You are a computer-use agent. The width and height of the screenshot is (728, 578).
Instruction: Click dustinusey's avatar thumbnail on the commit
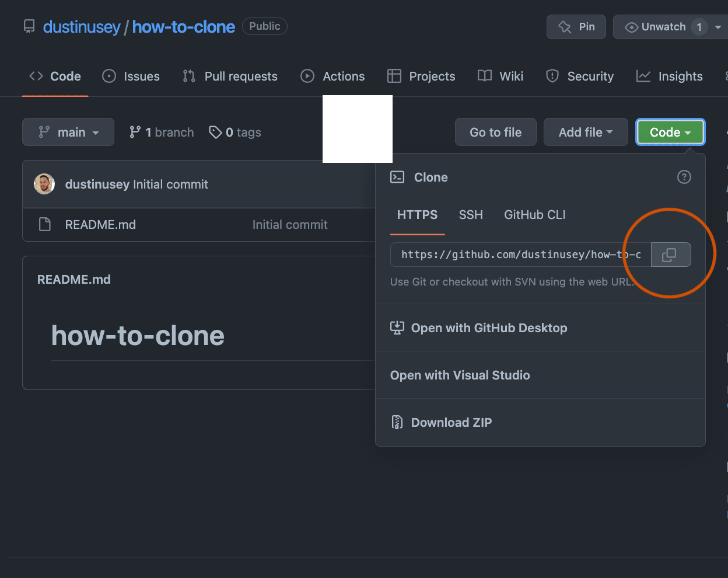tap(44, 183)
